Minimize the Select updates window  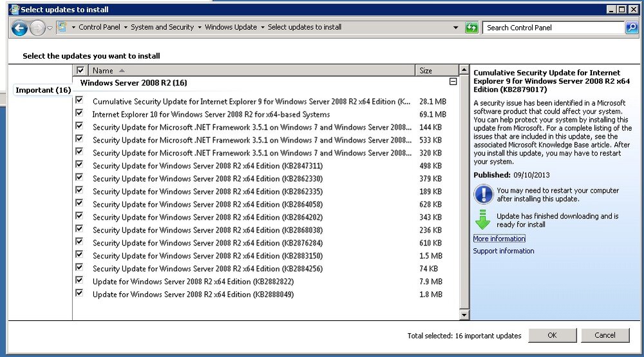(x=611, y=10)
